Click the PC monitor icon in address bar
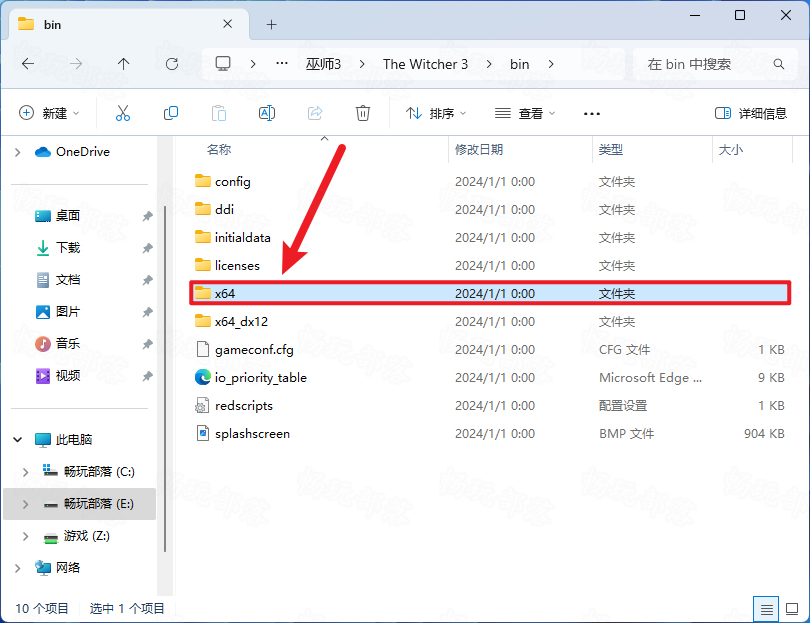The image size is (810, 623). coord(223,64)
